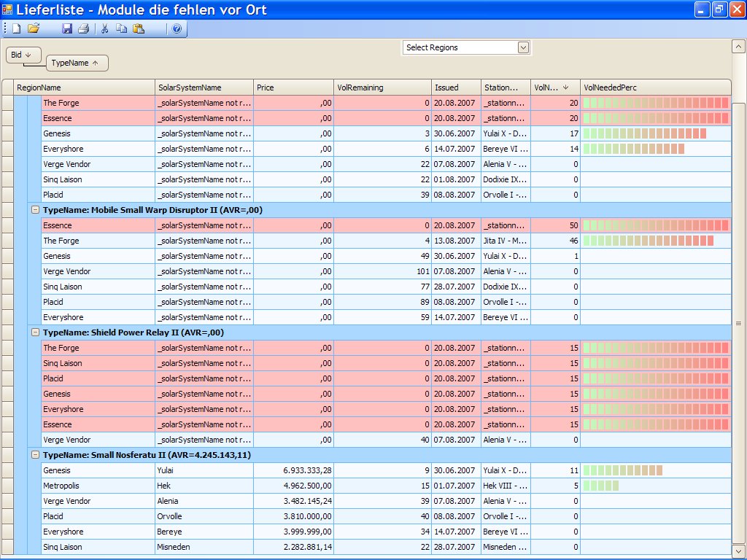Click the Copy toolbar icon
The image size is (747, 560).
point(121,28)
